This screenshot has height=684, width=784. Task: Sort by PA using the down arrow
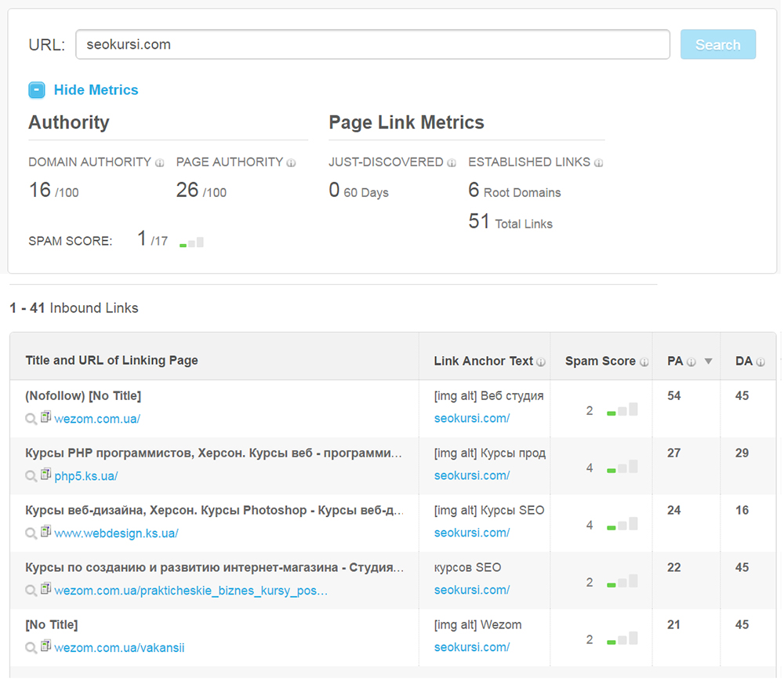click(x=708, y=362)
